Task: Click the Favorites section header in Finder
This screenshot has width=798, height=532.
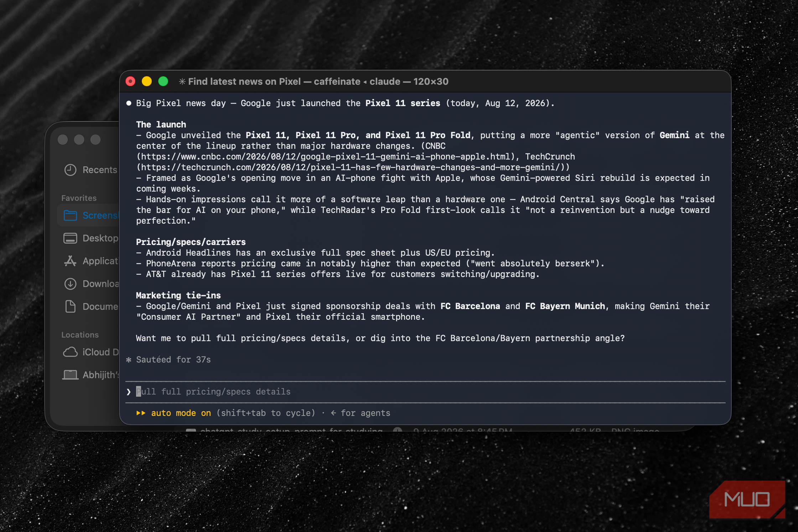Action: 79,198
